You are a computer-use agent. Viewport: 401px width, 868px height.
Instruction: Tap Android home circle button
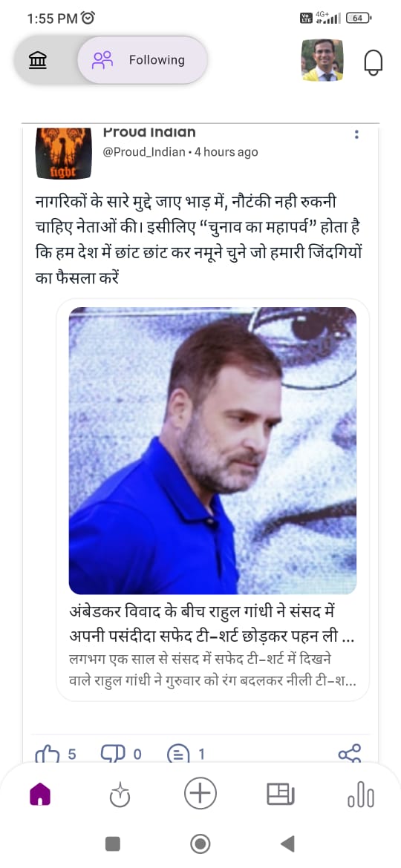coord(200,844)
